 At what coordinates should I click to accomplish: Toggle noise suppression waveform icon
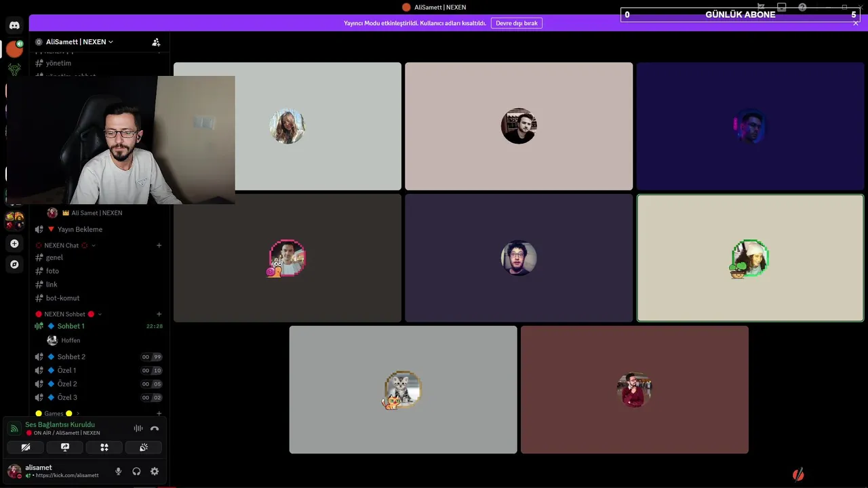pos(138,428)
